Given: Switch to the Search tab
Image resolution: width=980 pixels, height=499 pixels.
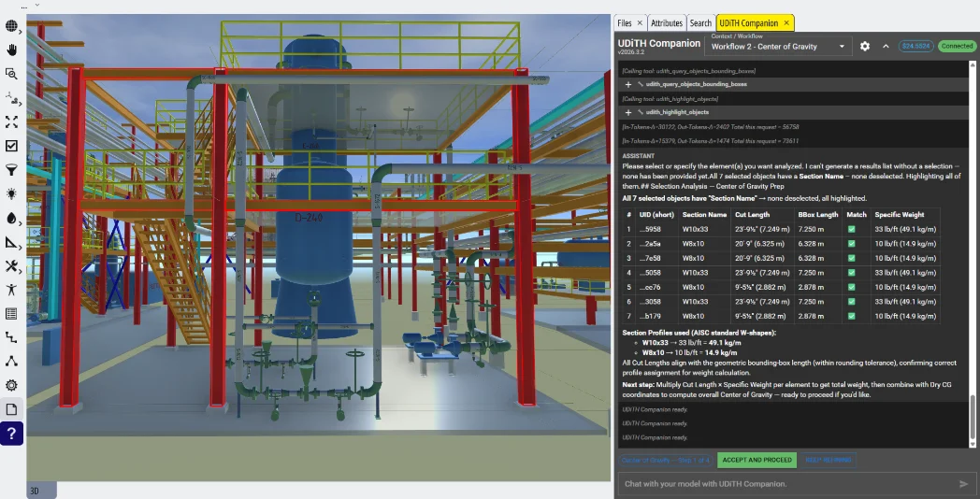Looking at the screenshot, I should coord(700,23).
